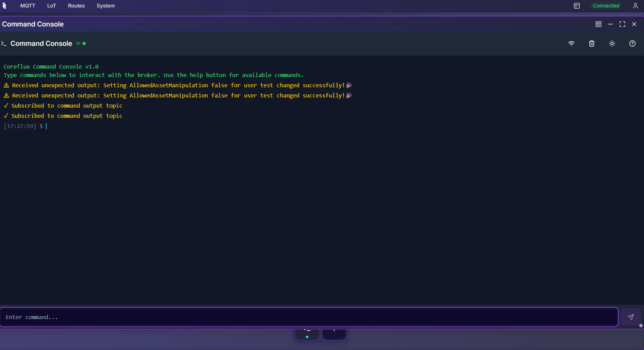Collapse the Command Console window with minimize dash
Viewport: 644px width, 350px height.
pyautogui.click(x=610, y=24)
